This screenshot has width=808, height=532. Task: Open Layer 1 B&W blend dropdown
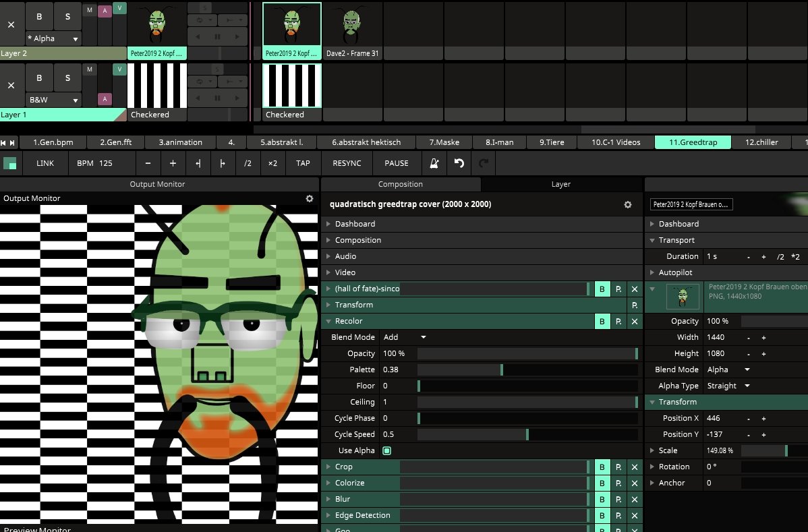point(53,100)
